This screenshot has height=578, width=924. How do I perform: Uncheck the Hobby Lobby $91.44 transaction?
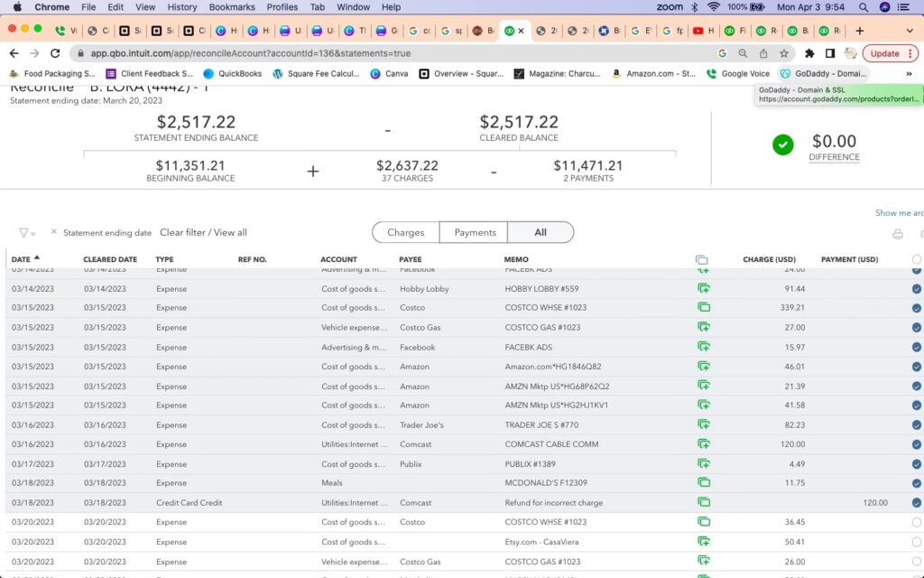pos(916,289)
